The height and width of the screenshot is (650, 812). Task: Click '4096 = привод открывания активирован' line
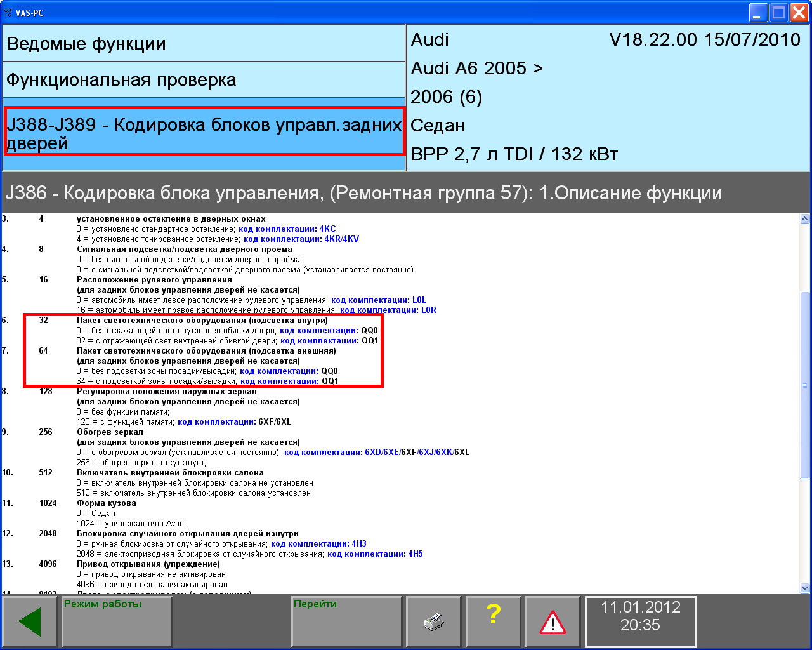pos(152,585)
